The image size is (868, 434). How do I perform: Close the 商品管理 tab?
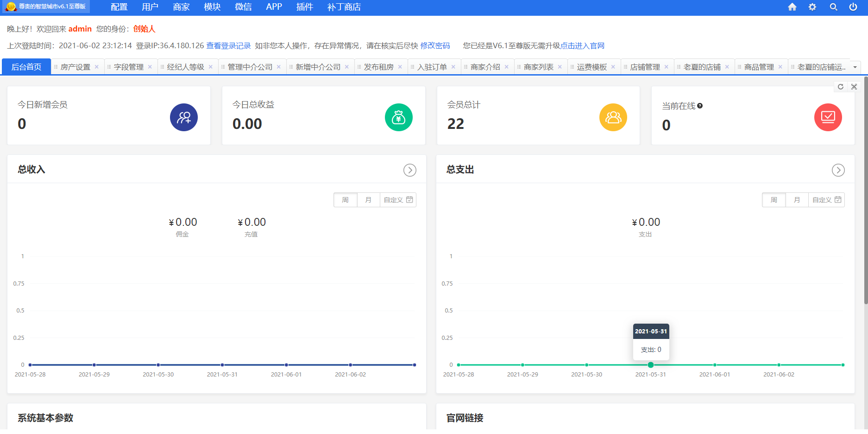(780, 67)
